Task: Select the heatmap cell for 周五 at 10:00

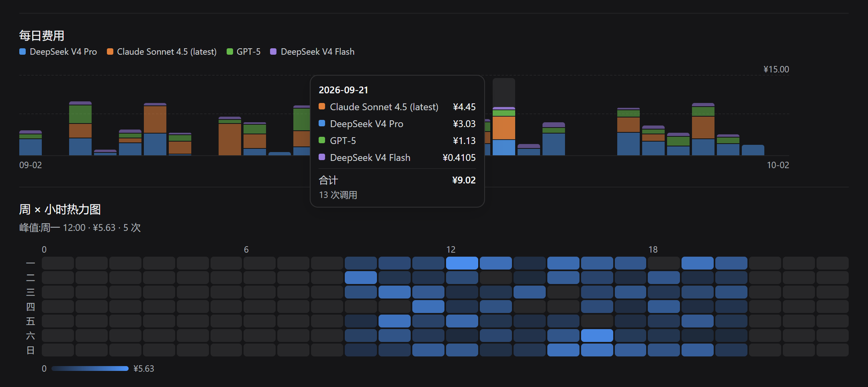Action: click(x=395, y=321)
